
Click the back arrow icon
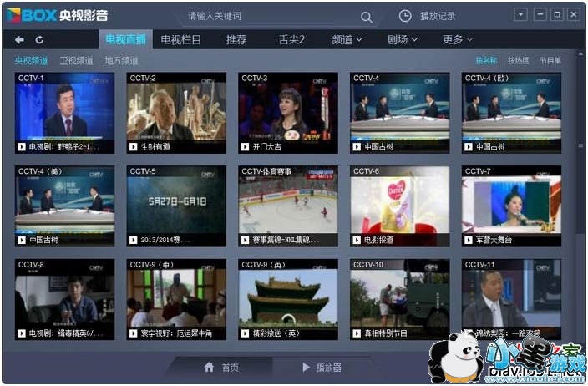point(19,40)
